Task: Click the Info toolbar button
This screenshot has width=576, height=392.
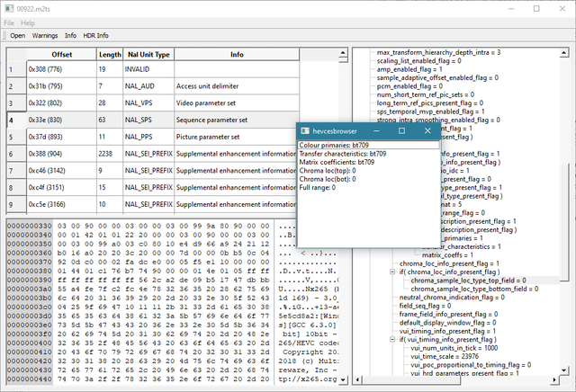Action: (70, 36)
